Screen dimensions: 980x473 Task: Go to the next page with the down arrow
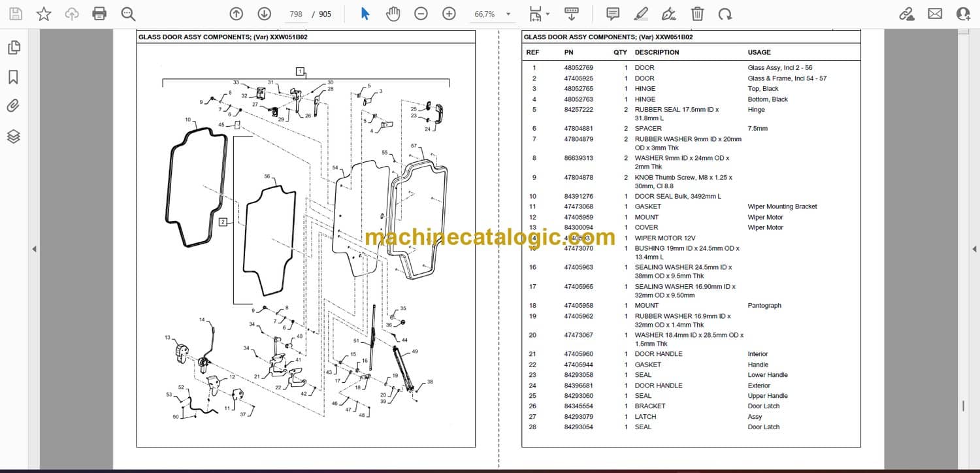[x=264, y=14]
